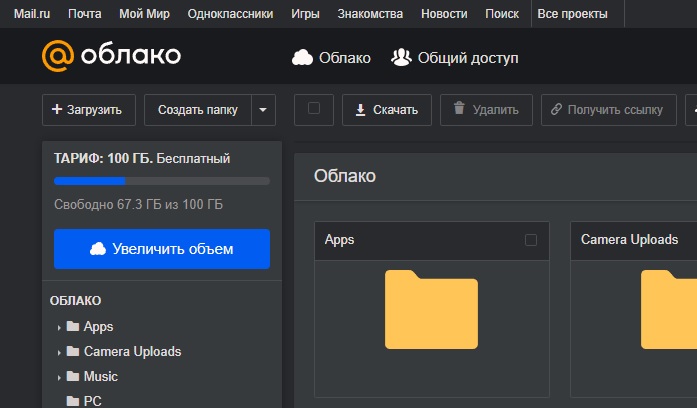Tick the checkbox on the Apps card
The height and width of the screenshot is (408, 697).
pos(531,240)
